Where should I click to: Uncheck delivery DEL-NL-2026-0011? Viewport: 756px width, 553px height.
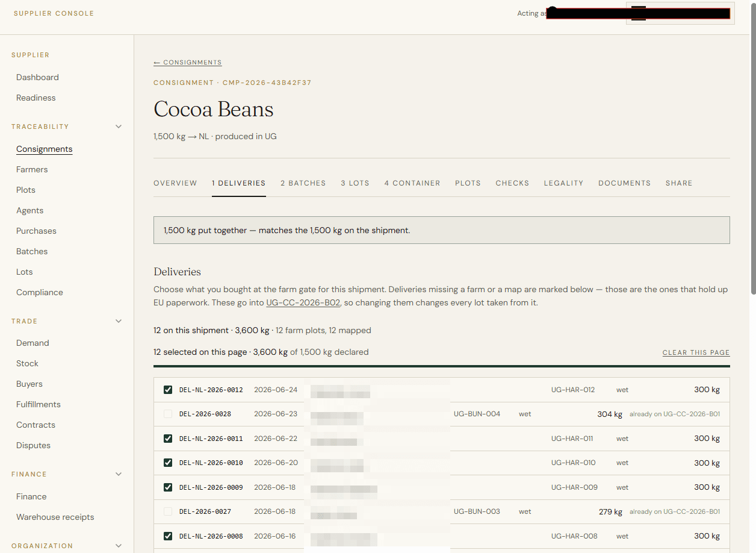coord(168,439)
